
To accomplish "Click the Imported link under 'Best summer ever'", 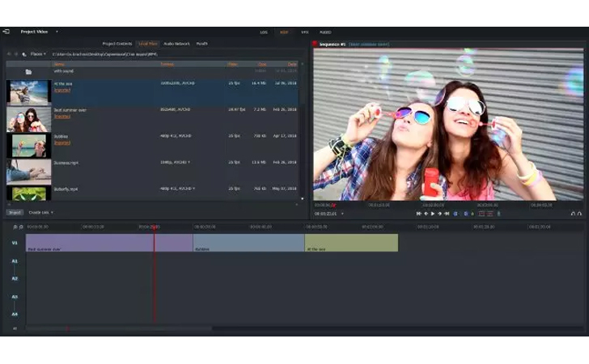I will coord(62,116).
